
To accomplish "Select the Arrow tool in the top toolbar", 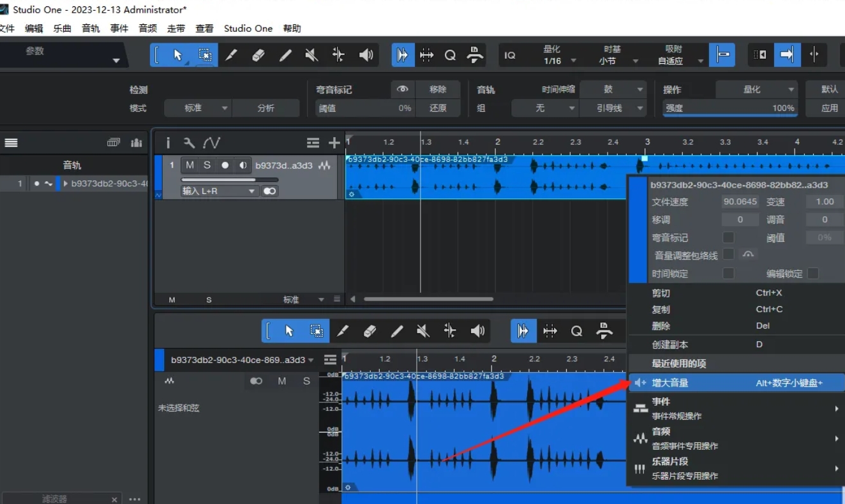I will [177, 55].
